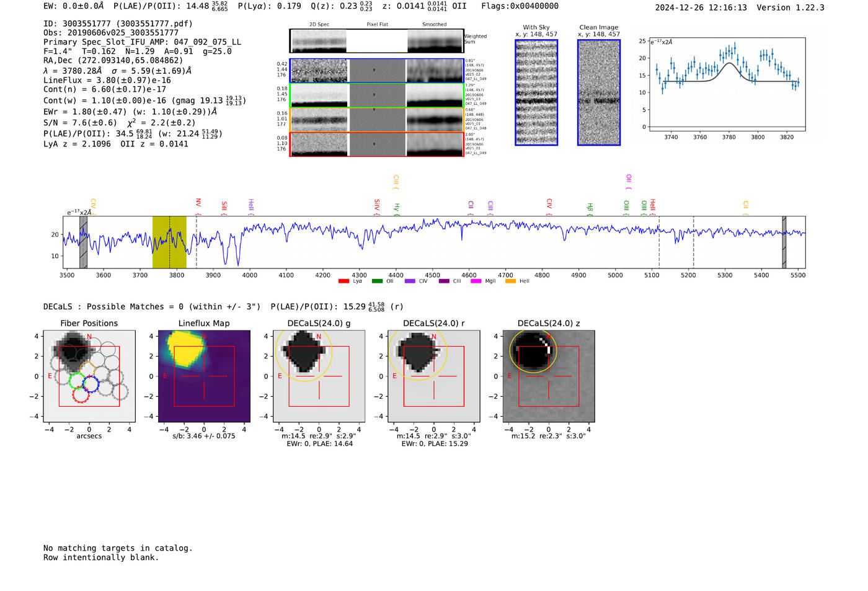Open the DECaLS(24.0) r cutout
Screen dimensions: 868x591
(433, 376)
